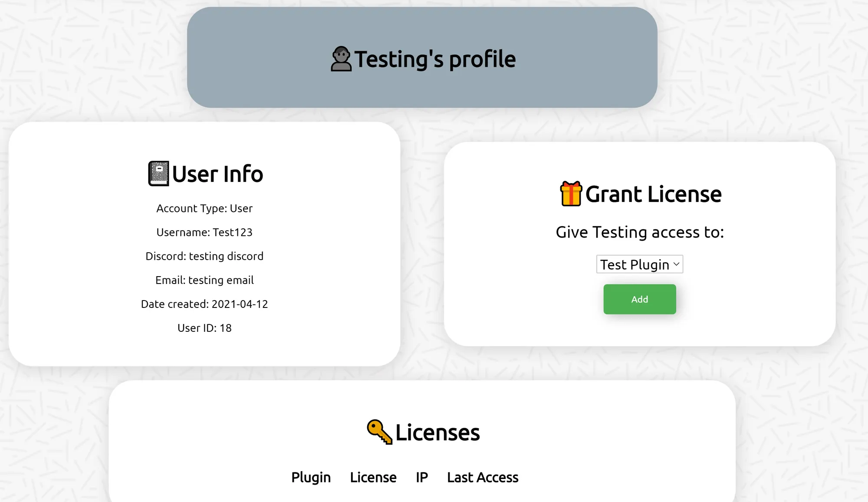Screen dimensions: 868x502
Task: Click the Account Type: User line
Action: click(x=204, y=208)
